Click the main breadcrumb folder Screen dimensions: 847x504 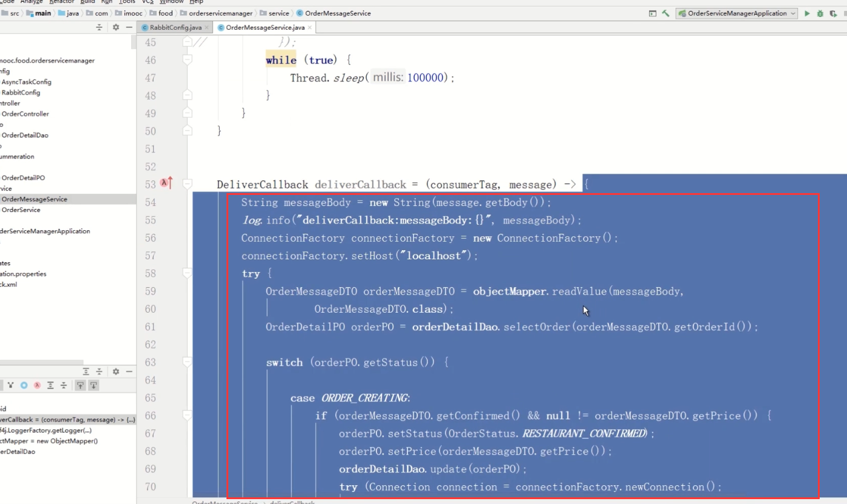[39, 13]
